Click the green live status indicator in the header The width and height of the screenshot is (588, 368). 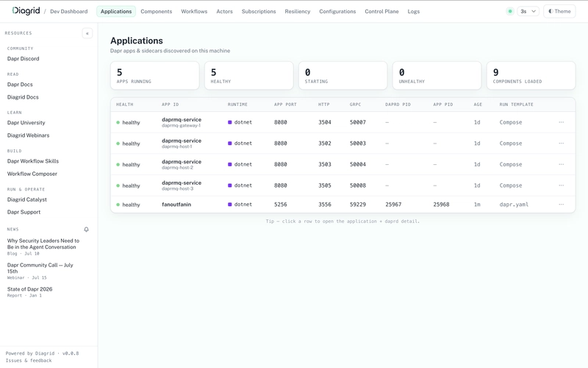[509, 11]
